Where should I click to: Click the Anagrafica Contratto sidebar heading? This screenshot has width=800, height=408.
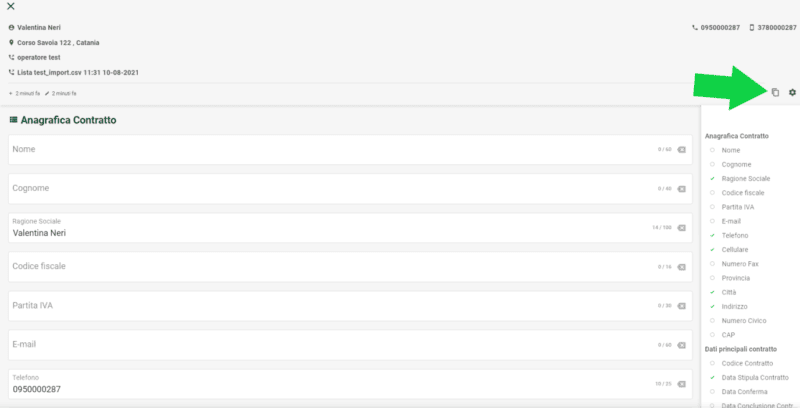click(737, 136)
